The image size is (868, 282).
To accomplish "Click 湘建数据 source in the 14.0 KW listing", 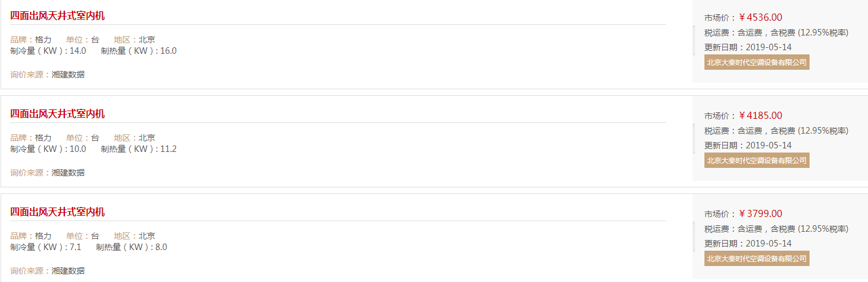I will pos(68,74).
